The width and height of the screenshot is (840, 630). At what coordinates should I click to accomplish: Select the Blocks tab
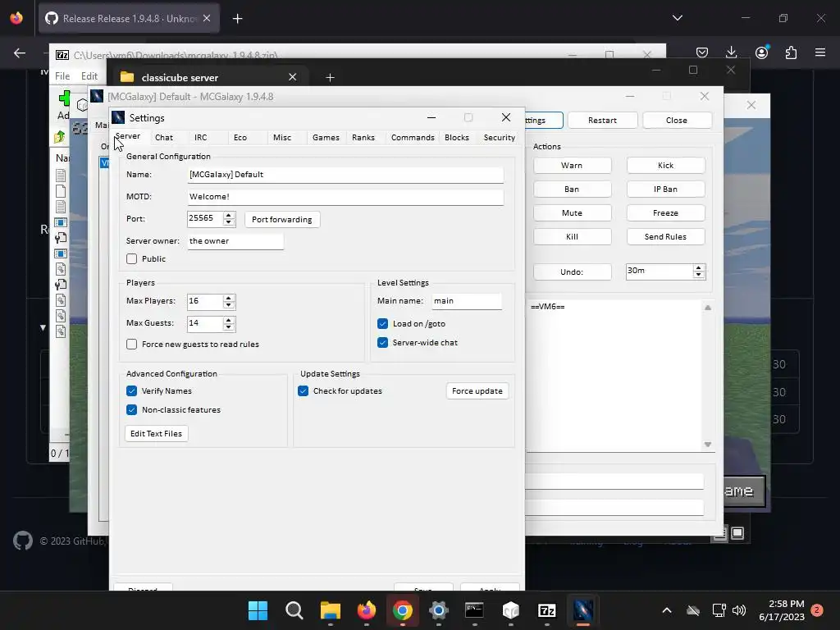456,137
